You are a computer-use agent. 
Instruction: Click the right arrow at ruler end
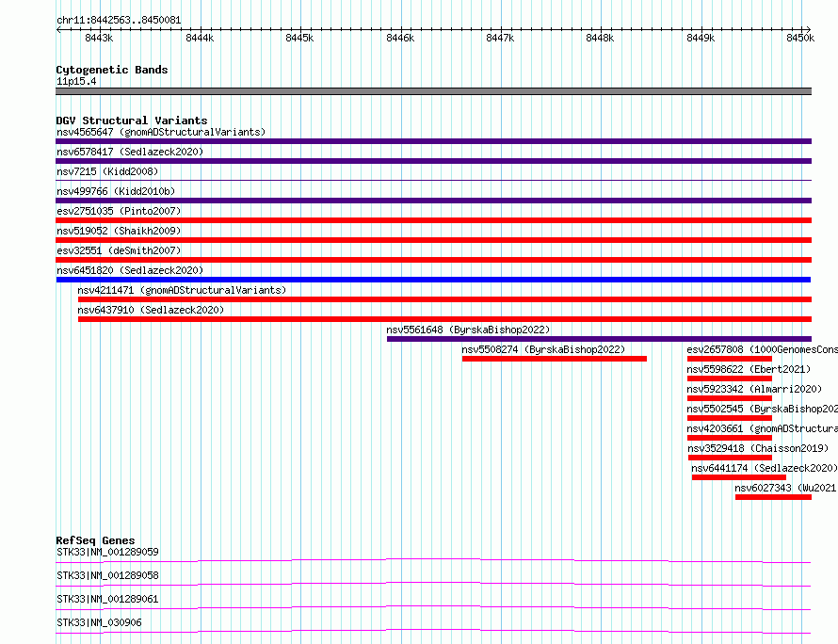click(809, 29)
